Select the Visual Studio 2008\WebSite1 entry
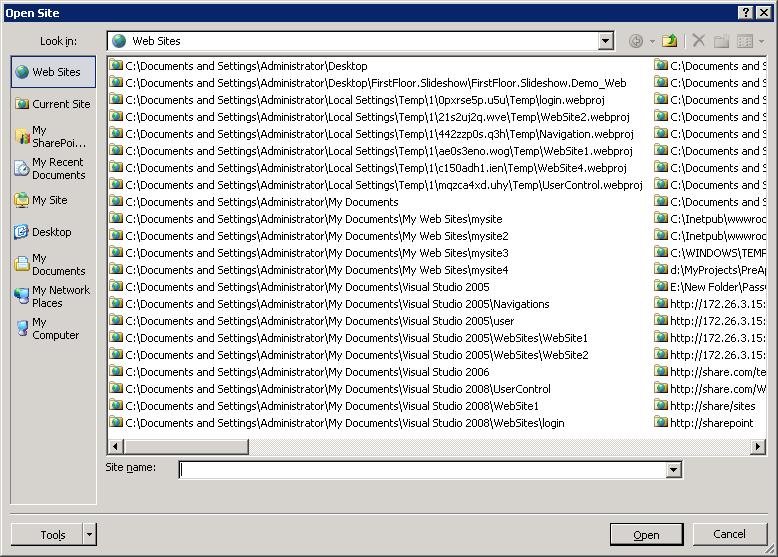The width and height of the screenshot is (778, 557). [324, 406]
